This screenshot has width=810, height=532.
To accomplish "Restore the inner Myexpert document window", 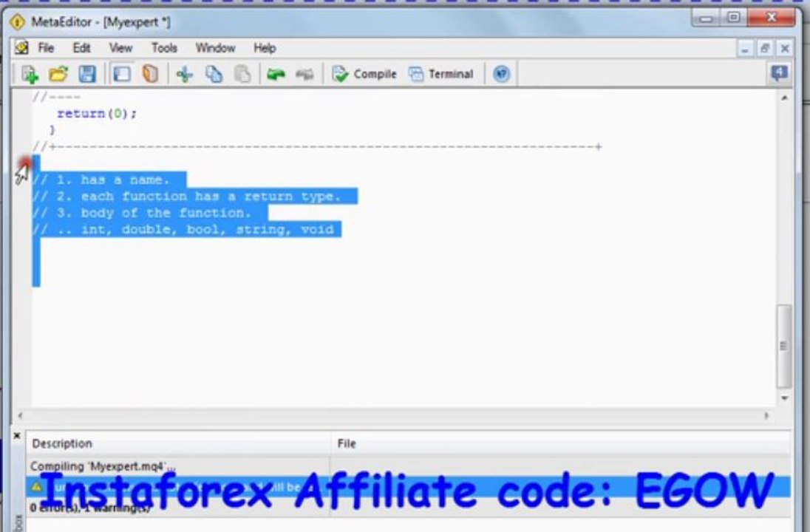I will point(764,49).
